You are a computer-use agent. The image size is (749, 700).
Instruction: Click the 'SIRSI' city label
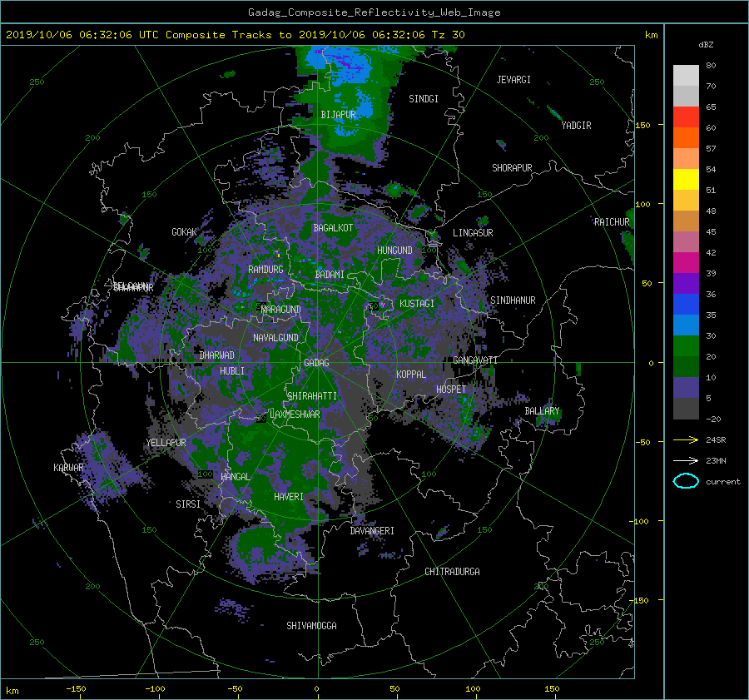(188, 504)
